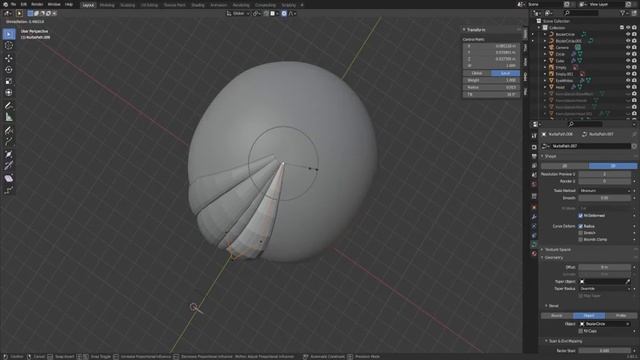Switch control point space to Global

coord(477,73)
